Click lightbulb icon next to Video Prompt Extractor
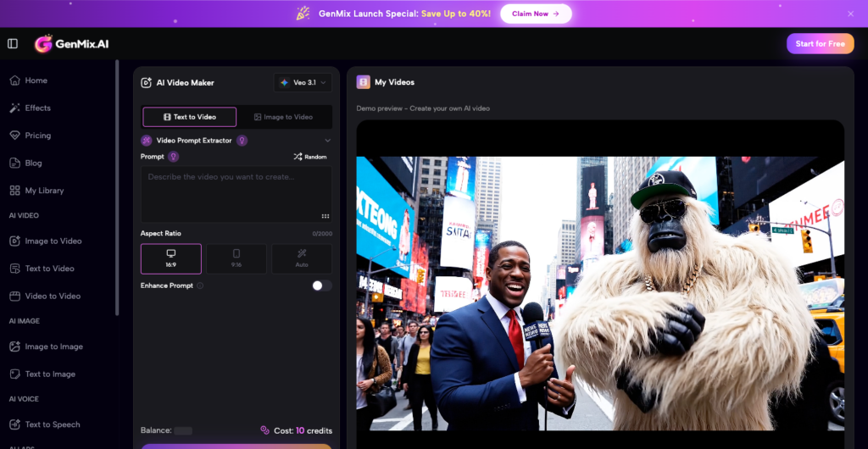The height and width of the screenshot is (449, 868). (x=242, y=141)
